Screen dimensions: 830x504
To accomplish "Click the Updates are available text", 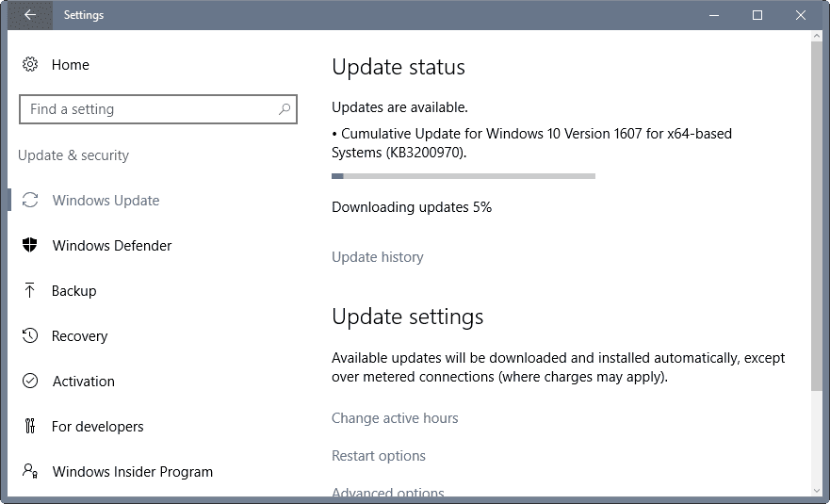I will (x=399, y=107).
